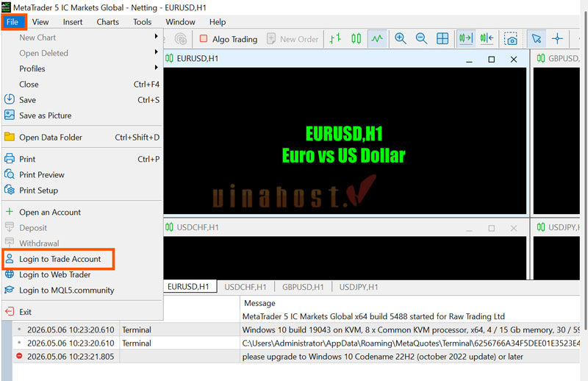The height and width of the screenshot is (381, 588).
Task: Click the MetaTrader 5 application icon in title bar
Action: pos(6,7)
